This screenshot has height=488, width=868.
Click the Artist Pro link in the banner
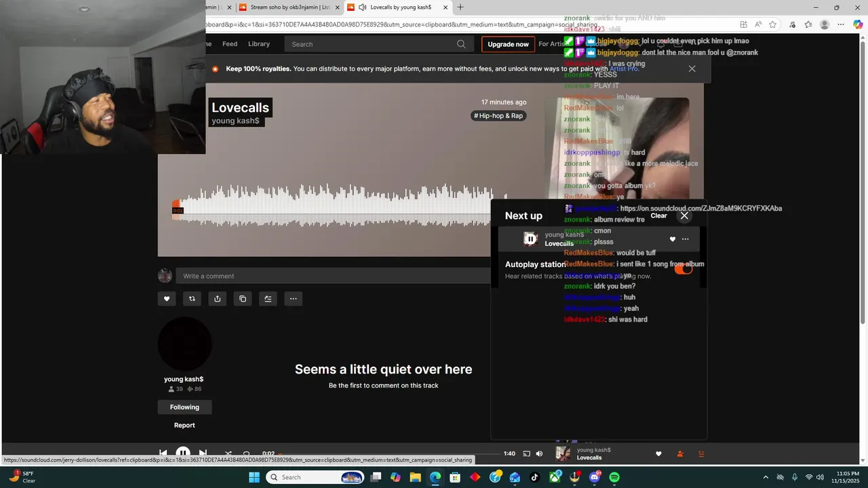[x=624, y=68]
